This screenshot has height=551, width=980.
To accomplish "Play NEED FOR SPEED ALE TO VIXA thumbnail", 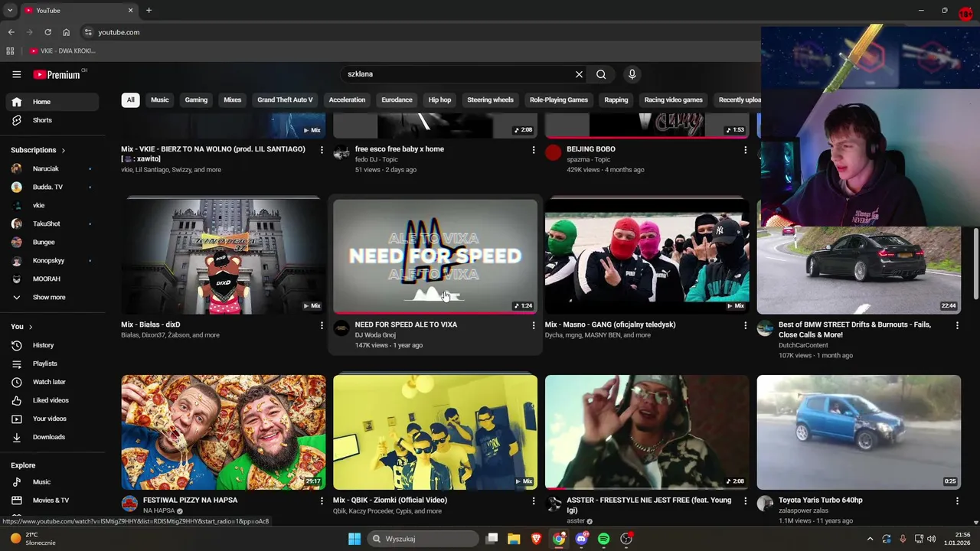I will point(435,256).
